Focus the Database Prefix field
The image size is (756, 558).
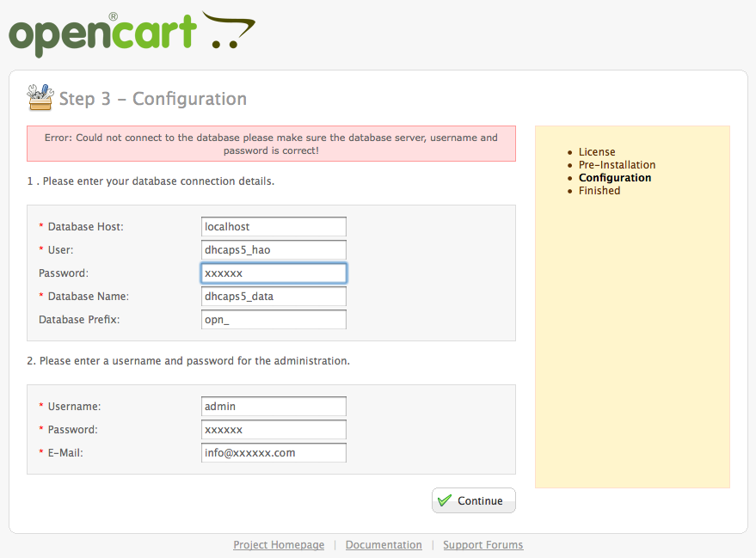tap(274, 320)
